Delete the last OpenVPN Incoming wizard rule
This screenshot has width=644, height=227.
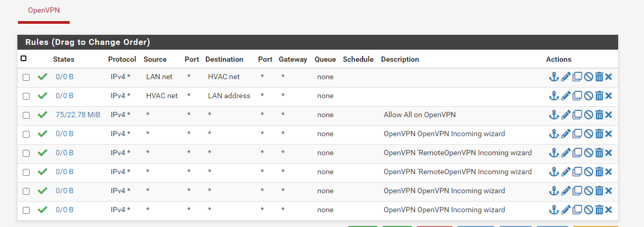pyautogui.click(x=599, y=210)
